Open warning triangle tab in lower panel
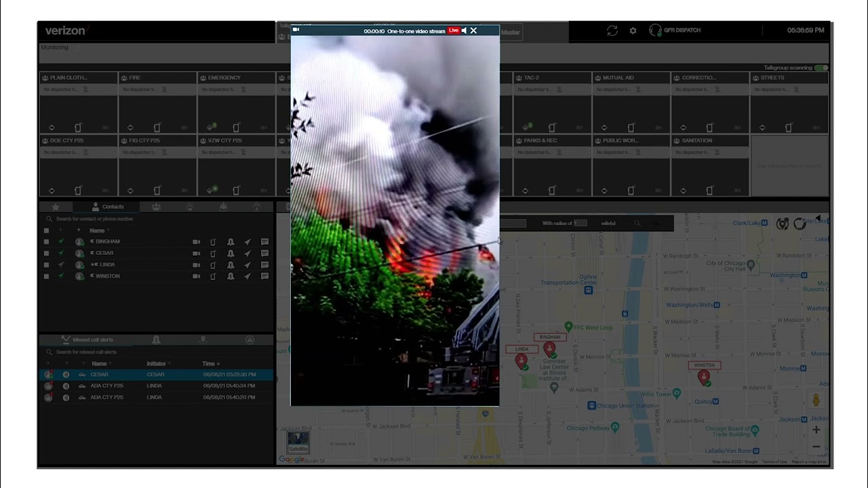 tap(250, 340)
